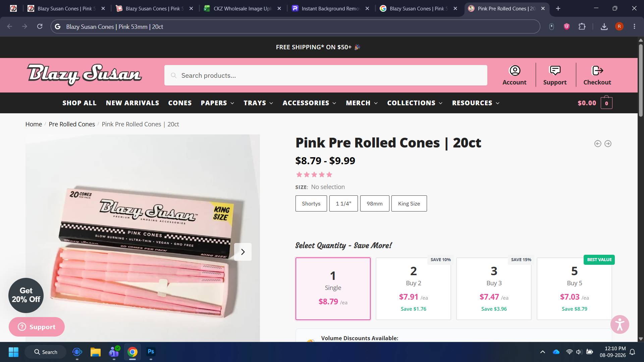This screenshot has height=362, width=644.
Task: Open the shopping cart bag icon
Action: (x=606, y=103)
